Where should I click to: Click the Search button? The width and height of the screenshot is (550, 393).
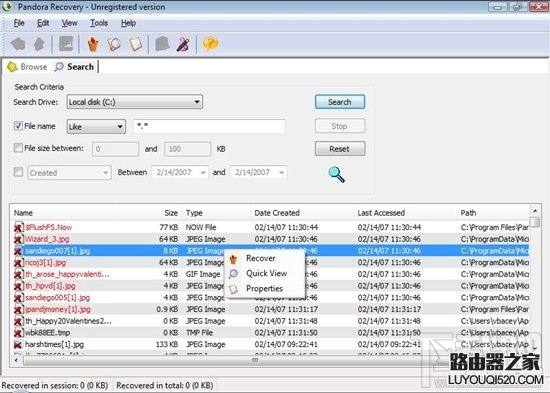click(x=340, y=102)
